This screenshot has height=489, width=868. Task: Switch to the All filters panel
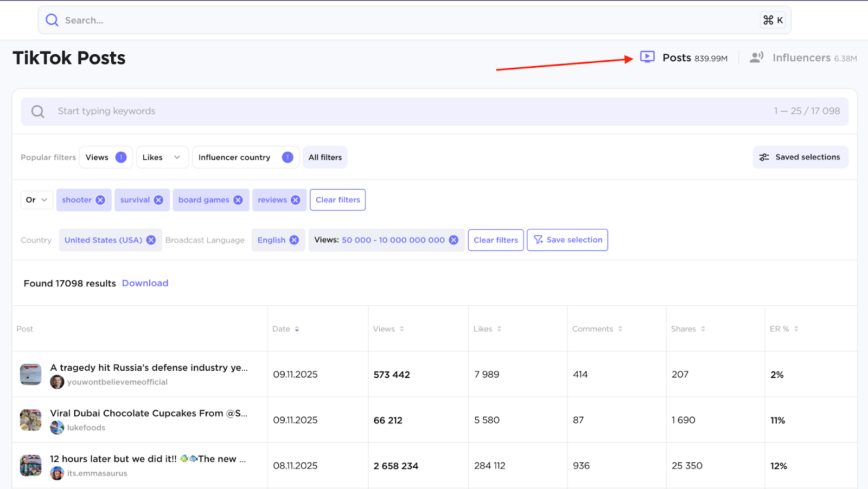(324, 157)
